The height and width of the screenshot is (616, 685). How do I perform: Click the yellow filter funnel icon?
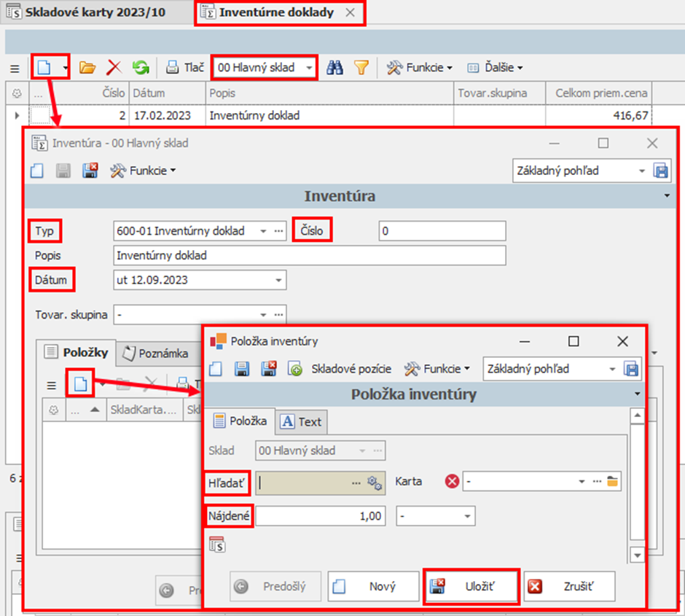click(361, 68)
